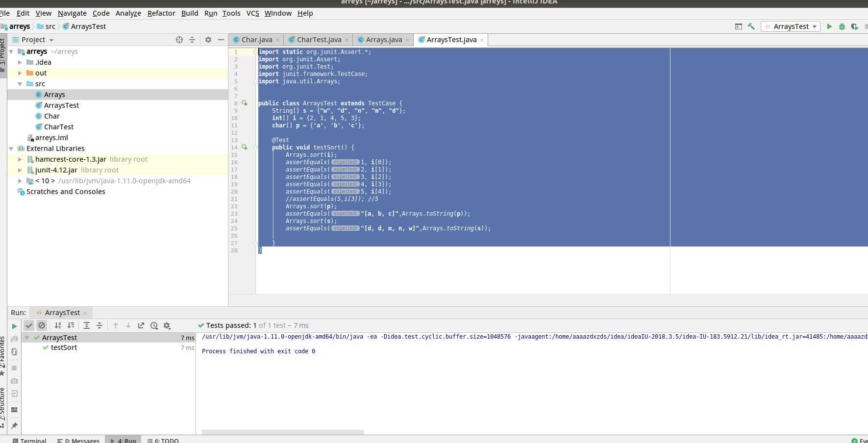Switch to Arrays.java tab
Image resolution: width=868 pixels, height=443 pixels.
(x=384, y=40)
